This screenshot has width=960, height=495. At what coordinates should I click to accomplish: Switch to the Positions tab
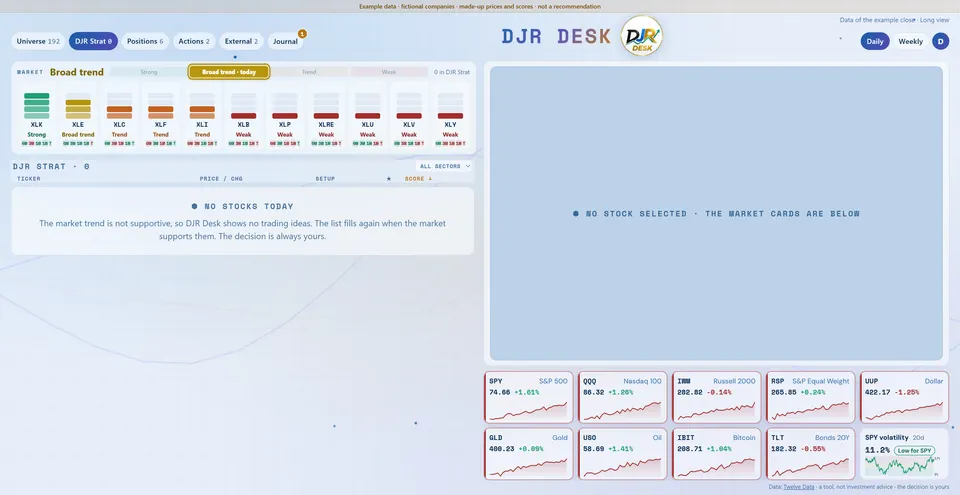click(145, 41)
